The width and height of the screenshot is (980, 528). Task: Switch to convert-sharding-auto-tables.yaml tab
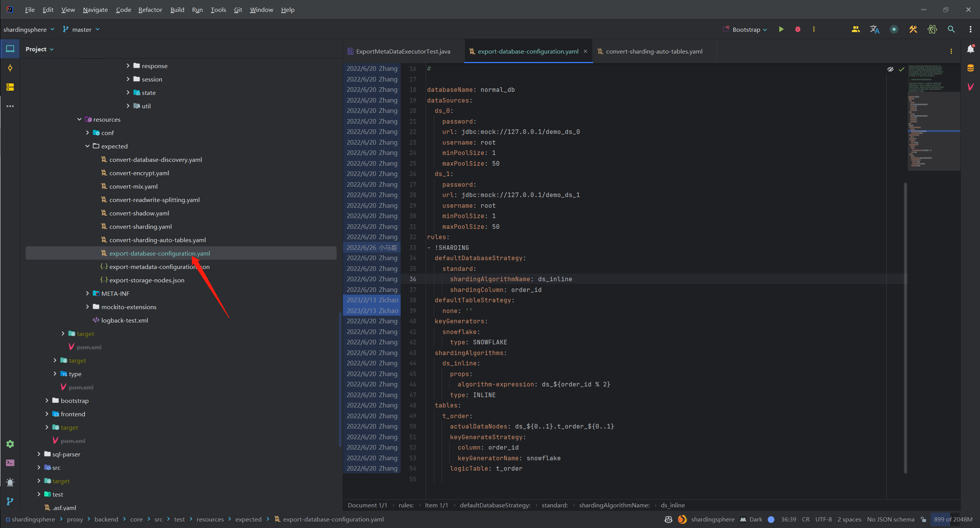(654, 51)
